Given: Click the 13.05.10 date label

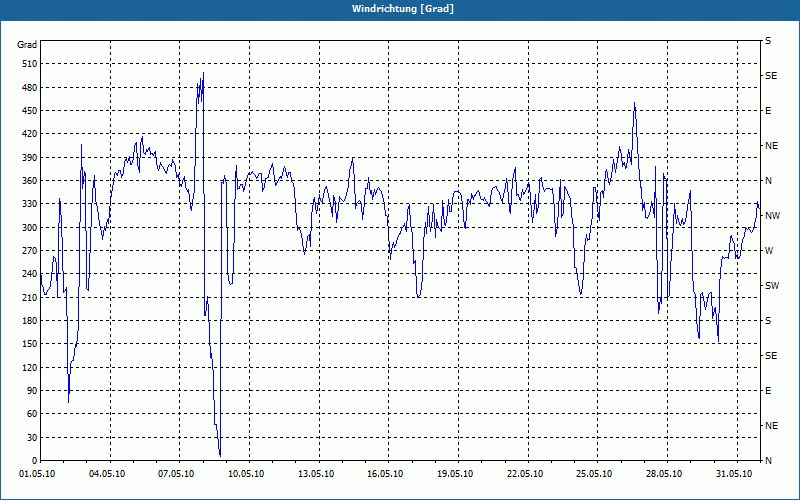Looking at the screenshot, I should click(x=316, y=474).
